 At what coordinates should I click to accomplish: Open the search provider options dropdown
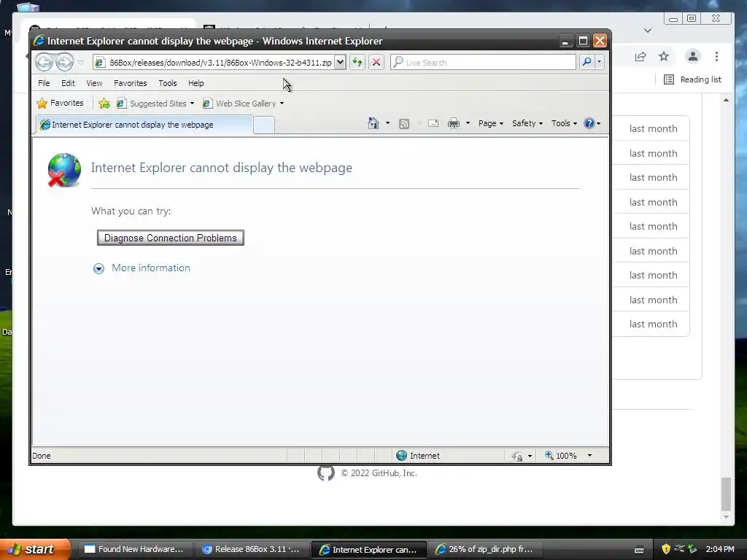tap(600, 63)
